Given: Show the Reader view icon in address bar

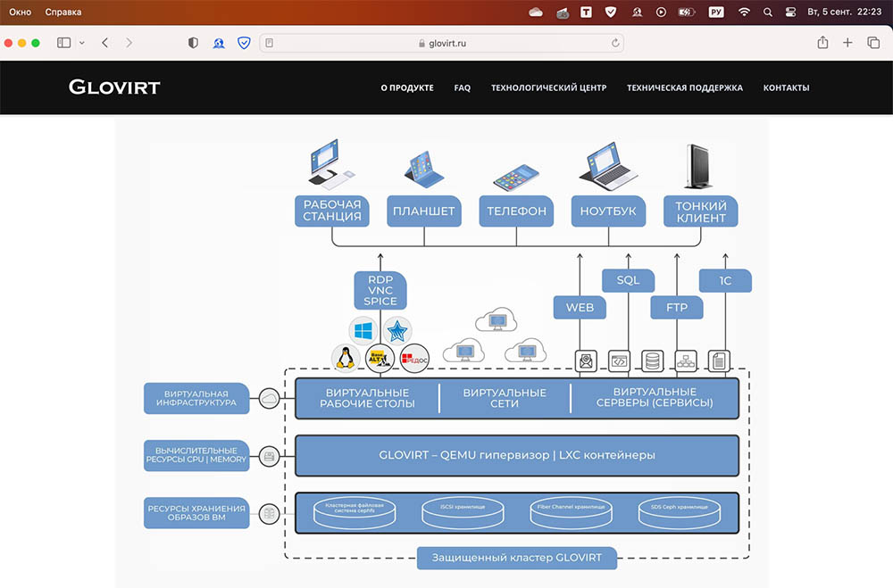Looking at the screenshot, I should [270, 43].
